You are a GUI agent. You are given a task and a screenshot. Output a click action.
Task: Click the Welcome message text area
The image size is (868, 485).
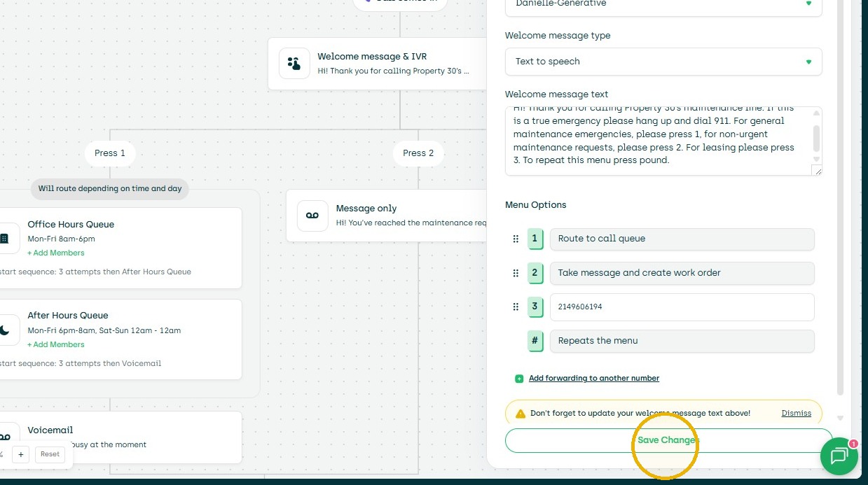663,141
